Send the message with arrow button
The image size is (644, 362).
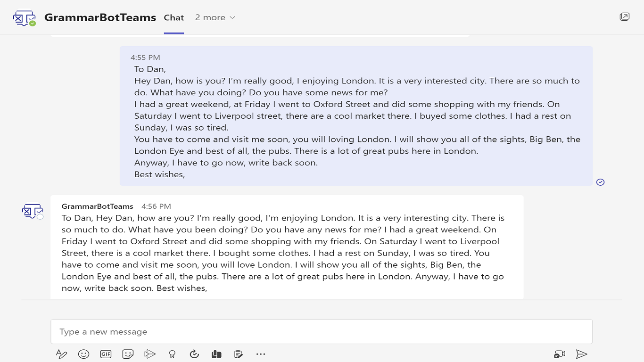582,354
